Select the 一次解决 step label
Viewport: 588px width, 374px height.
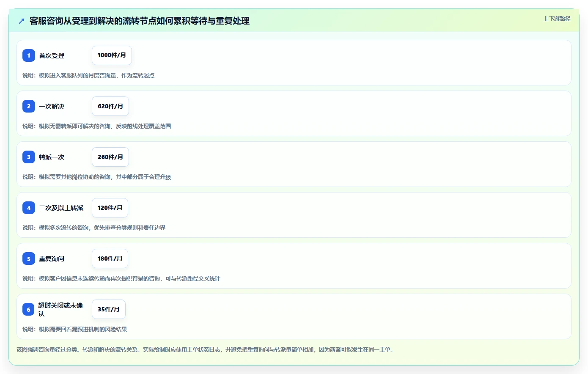52,106
